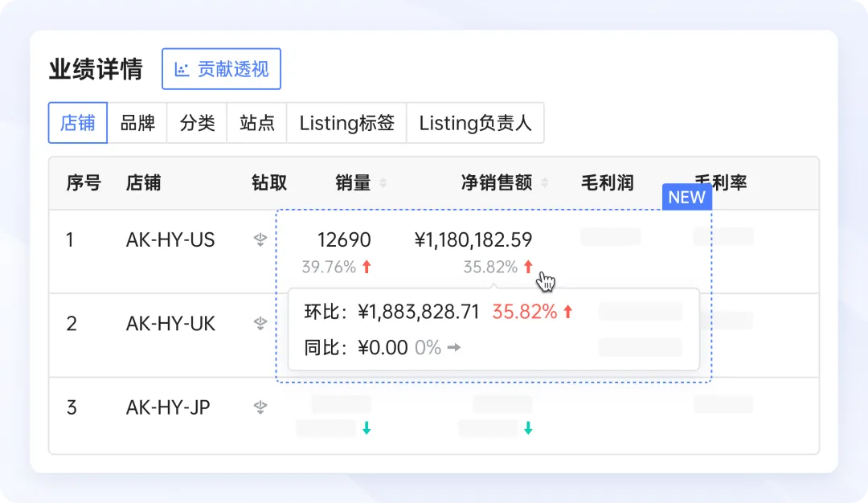Click drill-down icon for AK-HY-UK

pyautogui.click(x=260, y=323)
